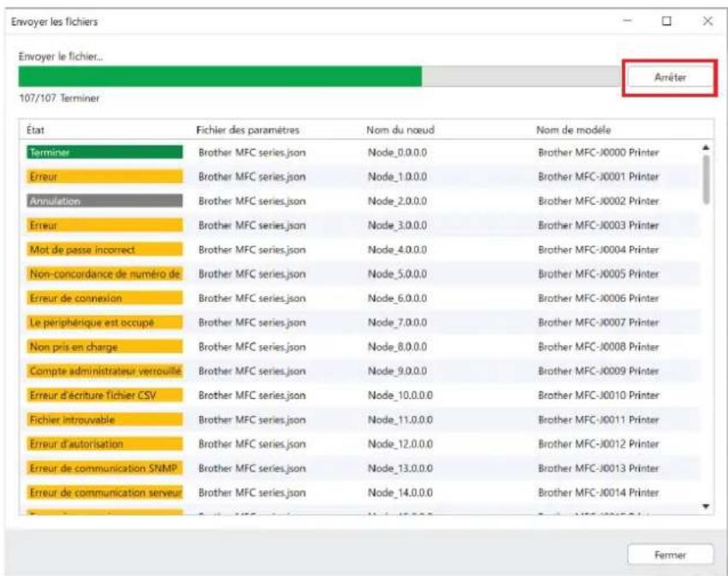Click node name Node_11.0.0.0
Viewport: 728px width, 576px height.
tap(400, 420)
